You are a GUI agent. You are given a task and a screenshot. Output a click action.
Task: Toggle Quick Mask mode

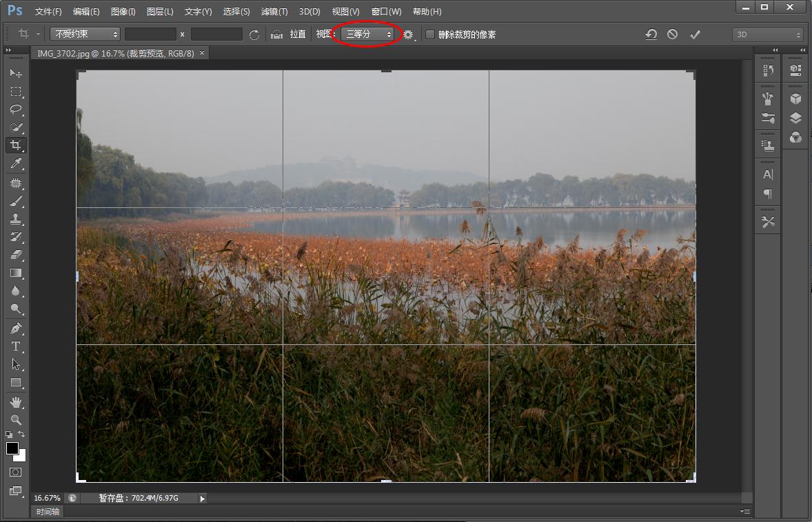[16, 472]
